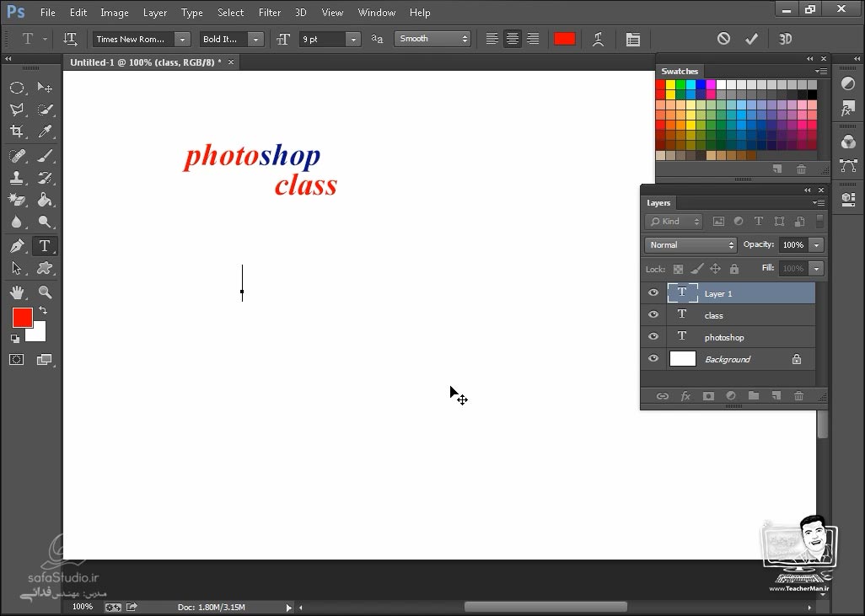Open the Create Warped Text dialog
Image resolution: width=865 pixels, height=616 pixels.
point(598,39)
